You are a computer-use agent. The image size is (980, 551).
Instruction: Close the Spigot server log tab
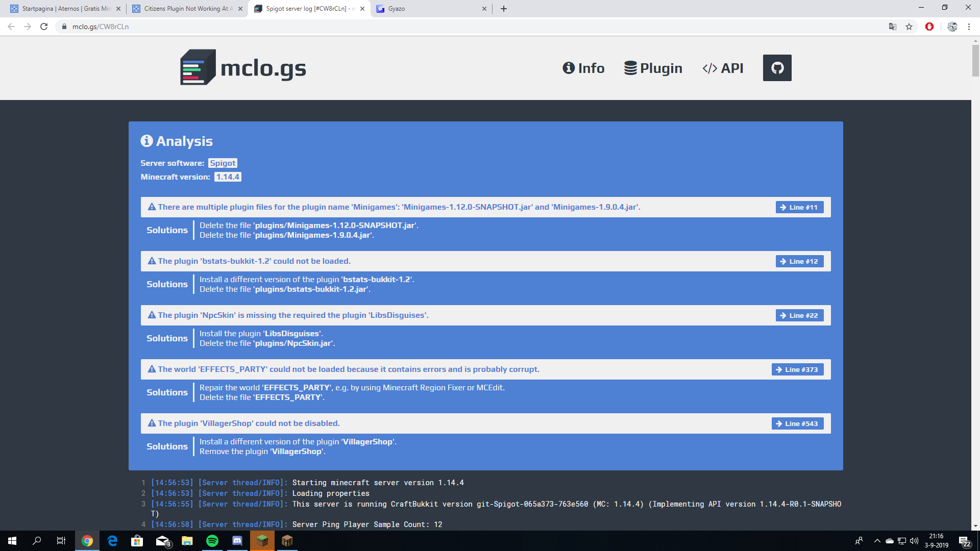coord(362,9)
